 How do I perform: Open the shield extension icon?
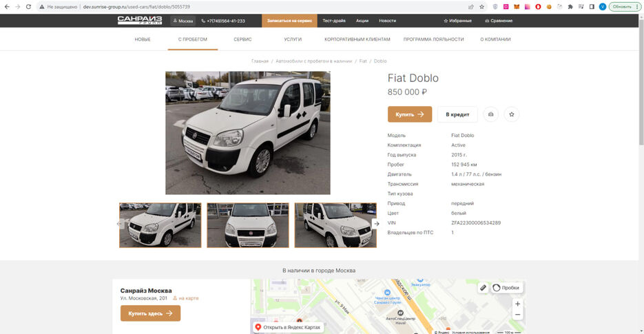click(495, 7)
